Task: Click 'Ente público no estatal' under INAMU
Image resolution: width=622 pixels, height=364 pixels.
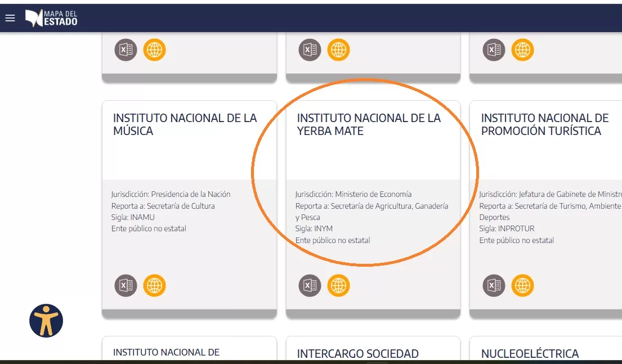Action: 149,229
